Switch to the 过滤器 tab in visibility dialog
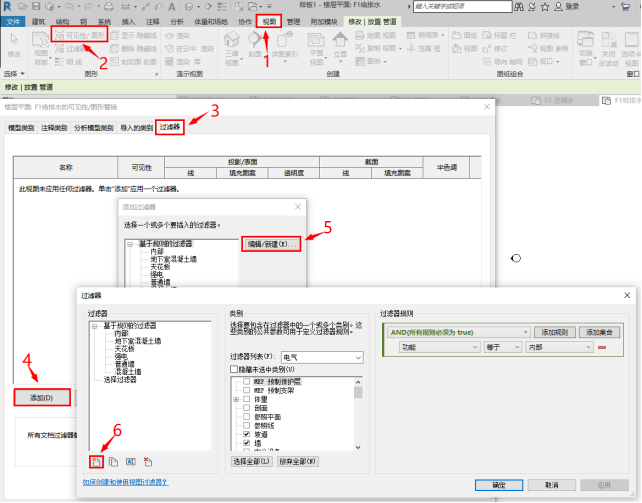Image resolution: width=642 pixels, height=503 pixels. (170, 127)
